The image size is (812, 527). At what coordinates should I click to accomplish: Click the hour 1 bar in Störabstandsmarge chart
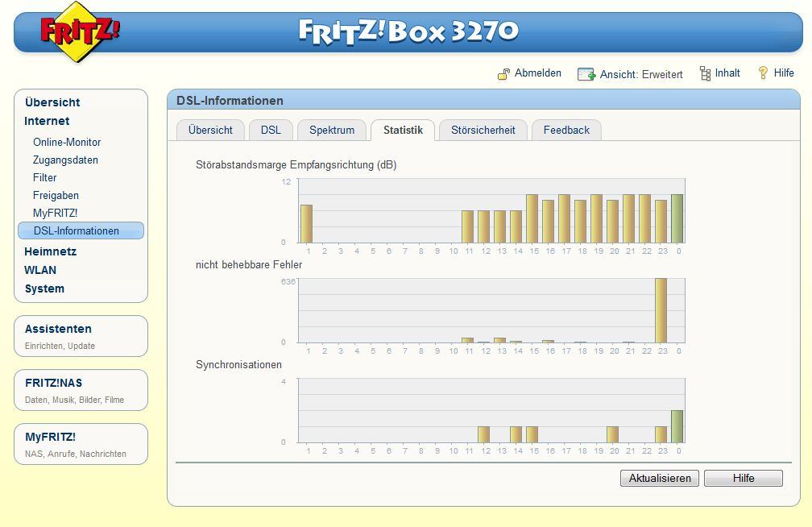click(307, 224)
